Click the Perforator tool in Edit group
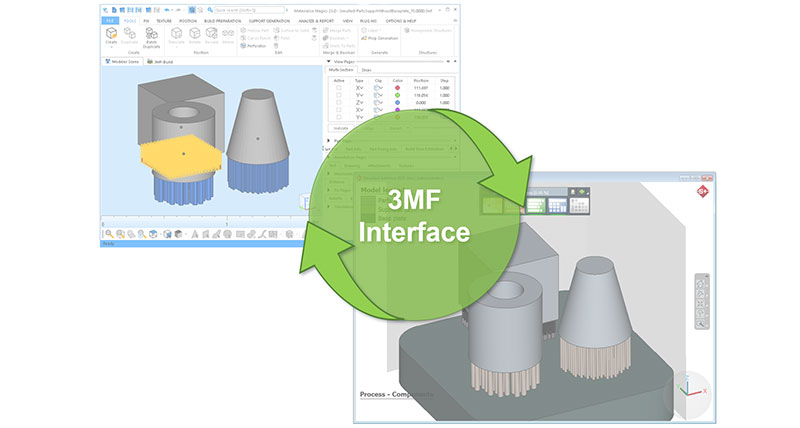Image resolution: width=800 pixels, height=428 pixels. (254, 46)
